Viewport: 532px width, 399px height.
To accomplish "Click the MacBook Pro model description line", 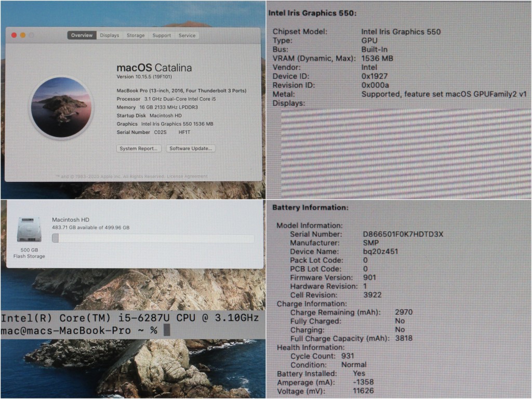I will 181,90.
